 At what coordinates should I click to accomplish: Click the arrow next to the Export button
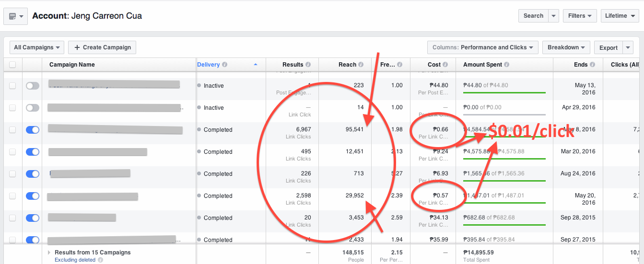[628, 47]
